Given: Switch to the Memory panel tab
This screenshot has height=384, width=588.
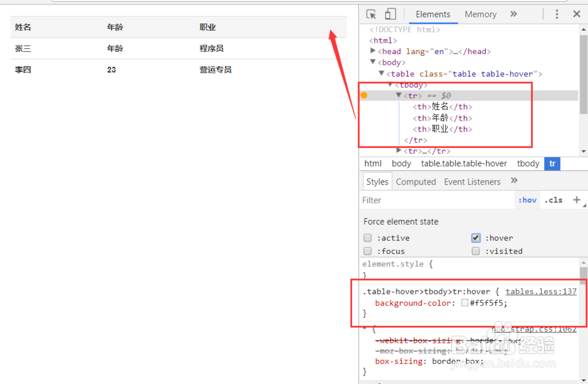Looking at the screenshot, I should (480, 14).
